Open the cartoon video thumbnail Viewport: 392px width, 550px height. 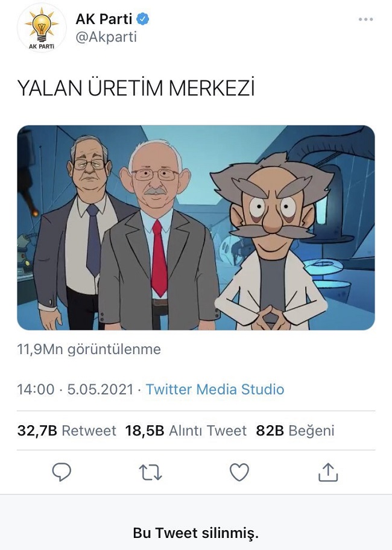tap(196, 227)
